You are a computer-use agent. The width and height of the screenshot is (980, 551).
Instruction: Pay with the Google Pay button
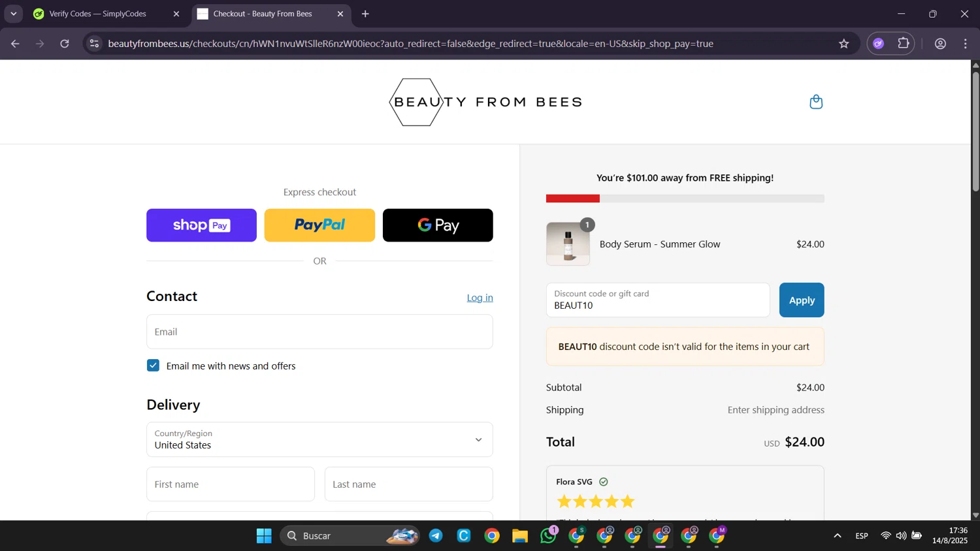coord(438,225)
